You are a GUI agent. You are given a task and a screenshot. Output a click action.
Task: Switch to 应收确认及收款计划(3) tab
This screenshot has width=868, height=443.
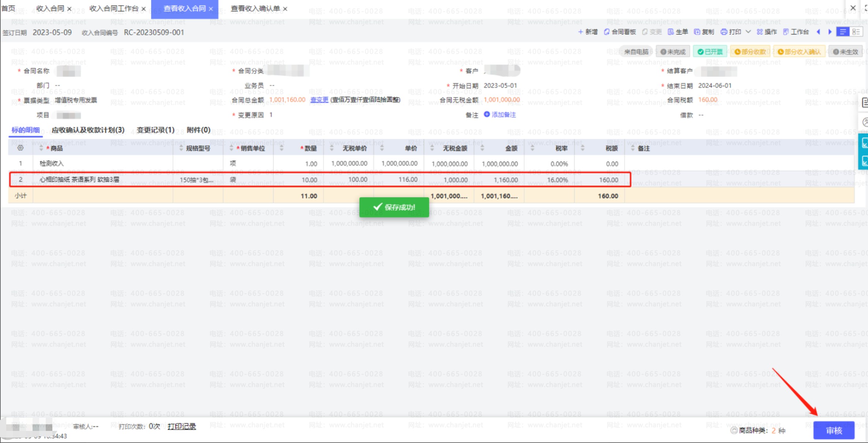coord(88,130)
